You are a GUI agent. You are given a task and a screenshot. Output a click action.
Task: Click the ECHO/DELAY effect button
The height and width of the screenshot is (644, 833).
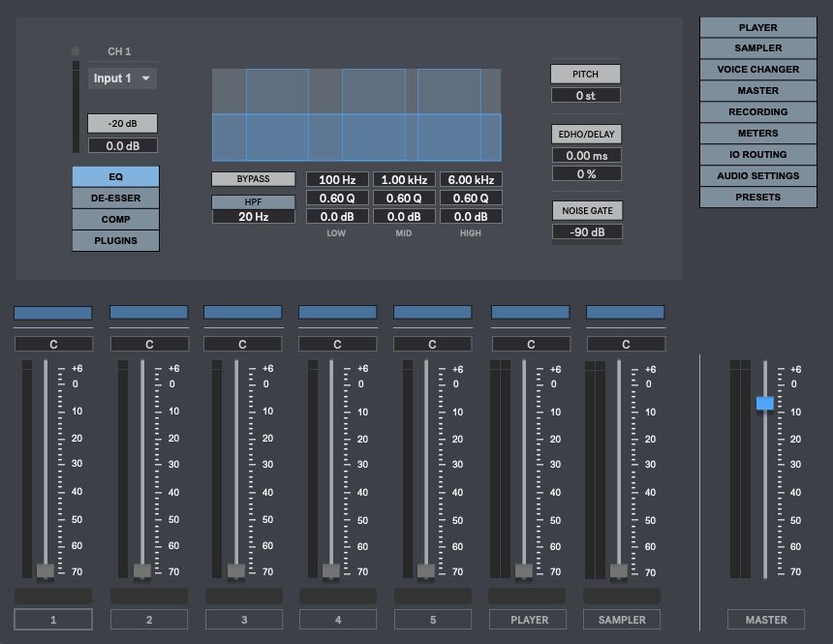click(586, 135)
